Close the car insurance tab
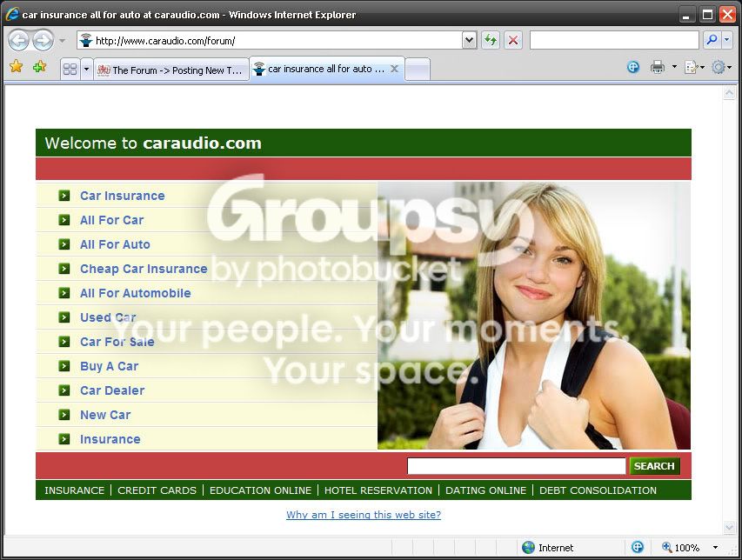This screenshot has height=560, width=742. tap(394, 69)
